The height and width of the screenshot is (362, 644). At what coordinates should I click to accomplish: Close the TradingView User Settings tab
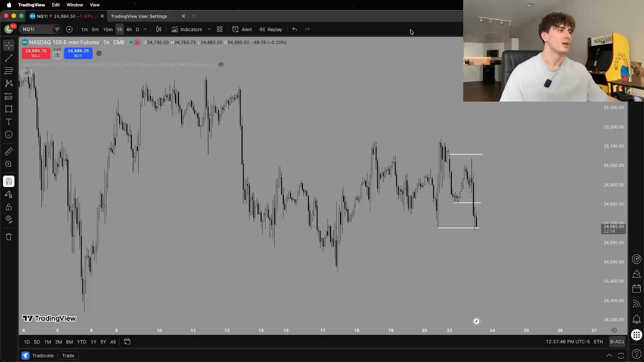183,16
